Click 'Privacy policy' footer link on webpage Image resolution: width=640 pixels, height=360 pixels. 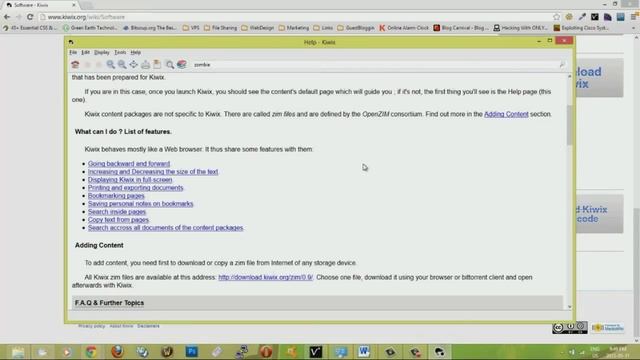(92, 326)
